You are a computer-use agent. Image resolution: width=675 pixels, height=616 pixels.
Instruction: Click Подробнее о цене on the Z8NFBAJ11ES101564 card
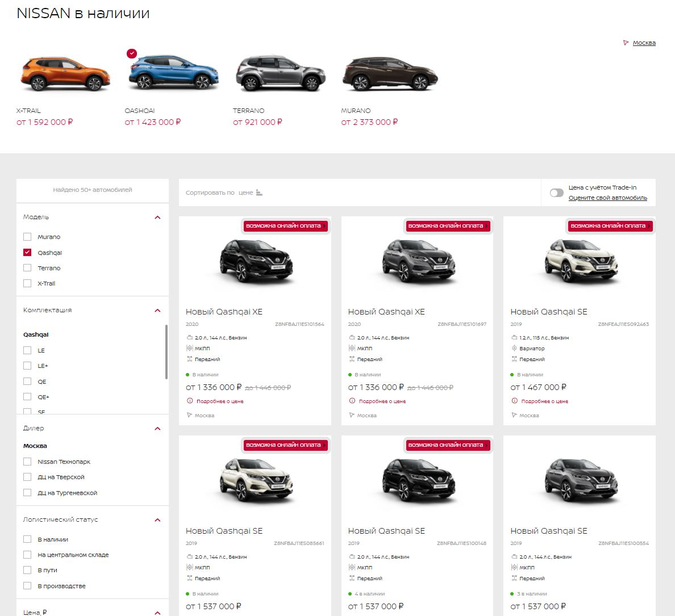click(x=220, y=401)
